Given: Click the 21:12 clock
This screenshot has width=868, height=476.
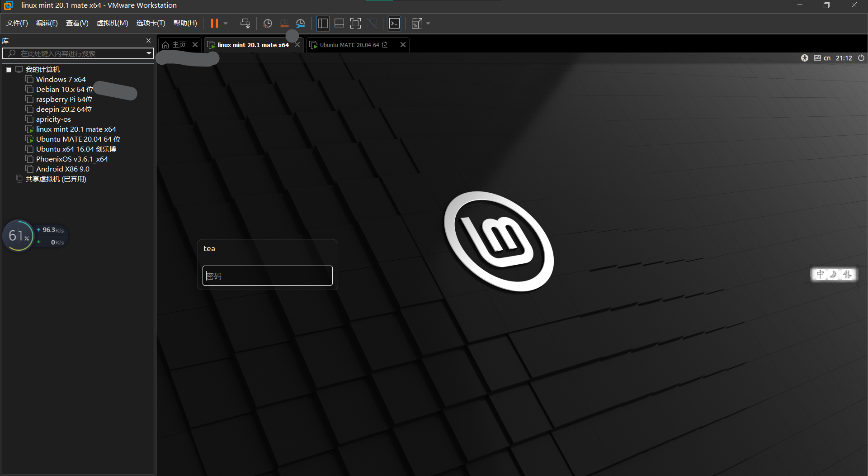Looking at the screenshot, I should 844,58.
